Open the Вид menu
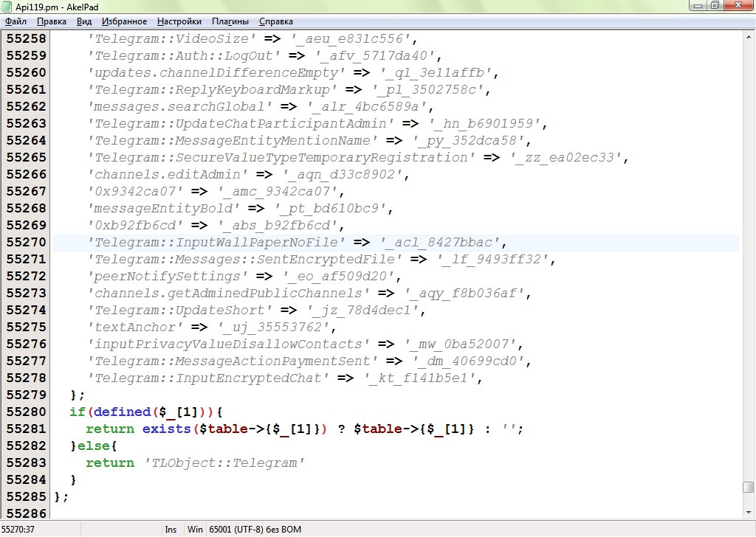This screenshot has height=537, width=756. (84, 21)
